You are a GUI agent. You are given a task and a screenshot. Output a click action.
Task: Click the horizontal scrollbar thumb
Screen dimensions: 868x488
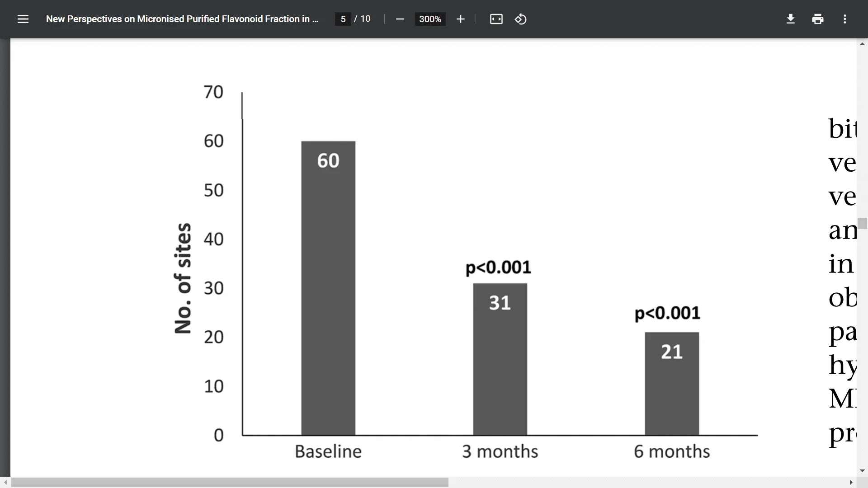pyautogui.click(x=230, y=483)
